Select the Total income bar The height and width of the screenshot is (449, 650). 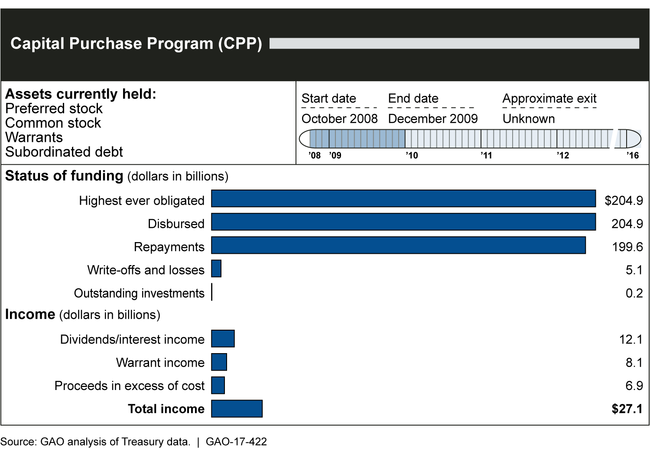tap(237, 408)
